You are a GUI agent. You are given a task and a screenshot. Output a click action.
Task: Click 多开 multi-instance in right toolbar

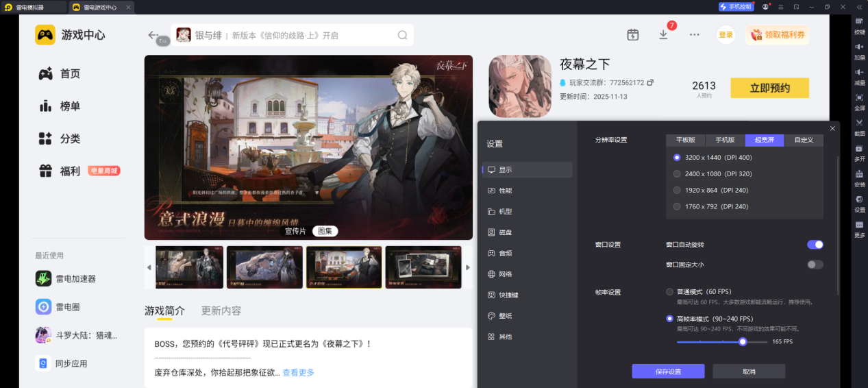[859, 153]
